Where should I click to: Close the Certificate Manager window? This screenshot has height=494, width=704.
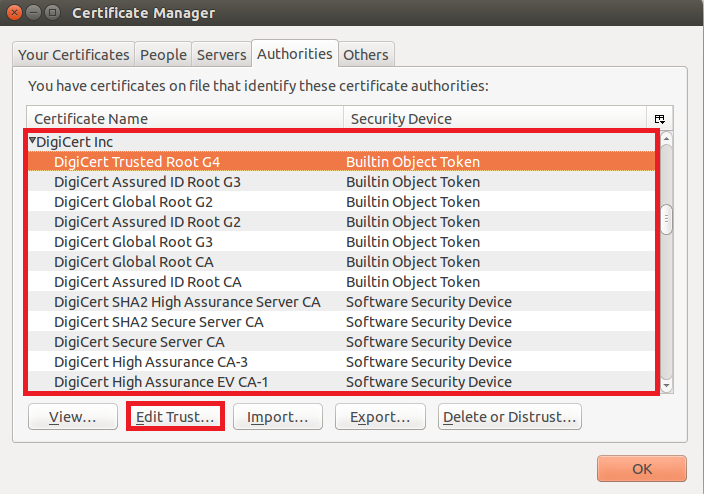14,13
